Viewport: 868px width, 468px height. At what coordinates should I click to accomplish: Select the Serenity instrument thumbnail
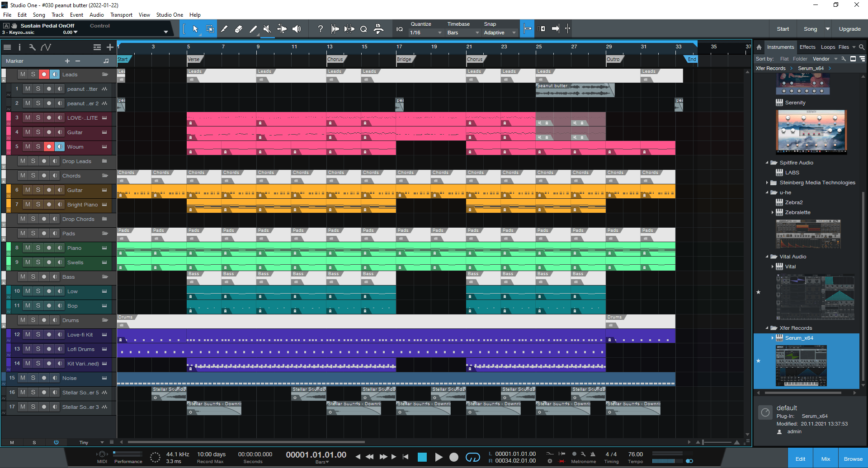[x=811, y=132]
